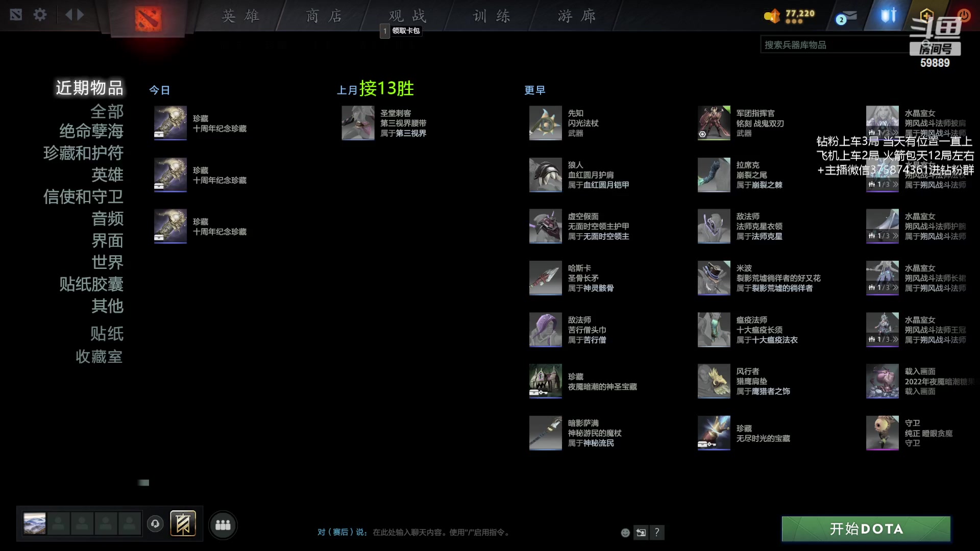Image resolution: width=980 pixels, height=551 pixels.
Task: Click the player profile avatar thumbnail
Action: (x=35, y=523)
